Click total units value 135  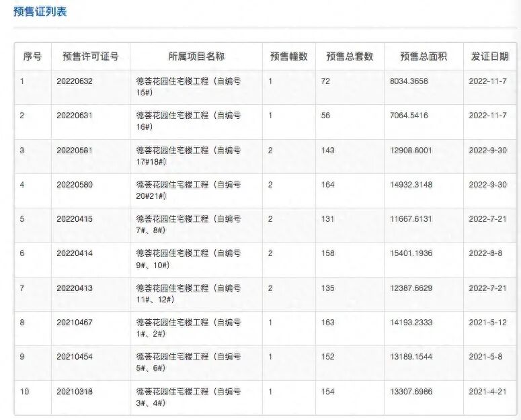click(x=327, y=288)
